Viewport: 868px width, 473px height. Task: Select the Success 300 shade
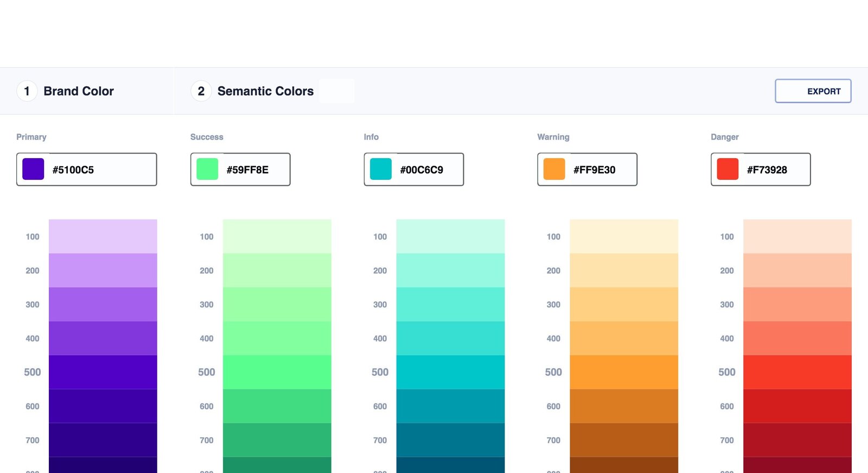277,304
